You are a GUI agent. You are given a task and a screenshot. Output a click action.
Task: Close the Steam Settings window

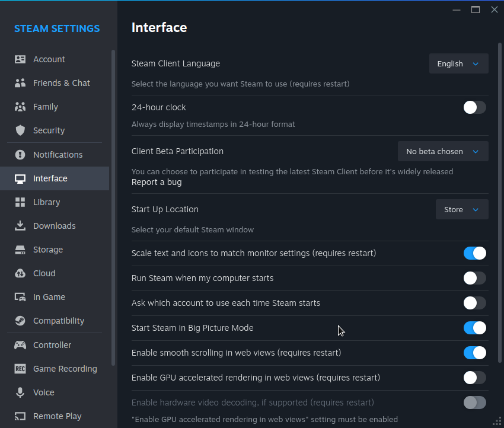(x=495, y=9)
